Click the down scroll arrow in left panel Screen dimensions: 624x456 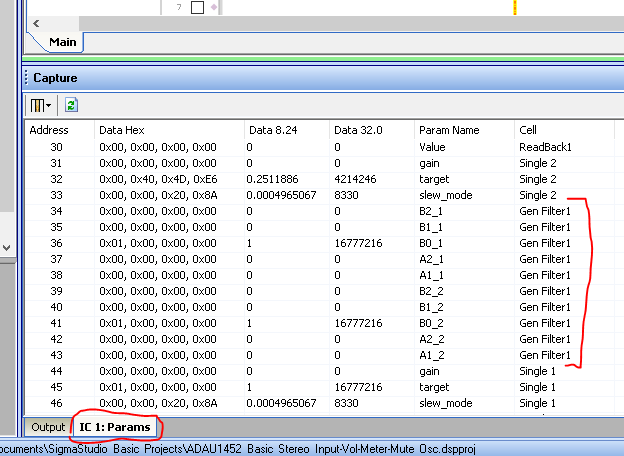6,248
